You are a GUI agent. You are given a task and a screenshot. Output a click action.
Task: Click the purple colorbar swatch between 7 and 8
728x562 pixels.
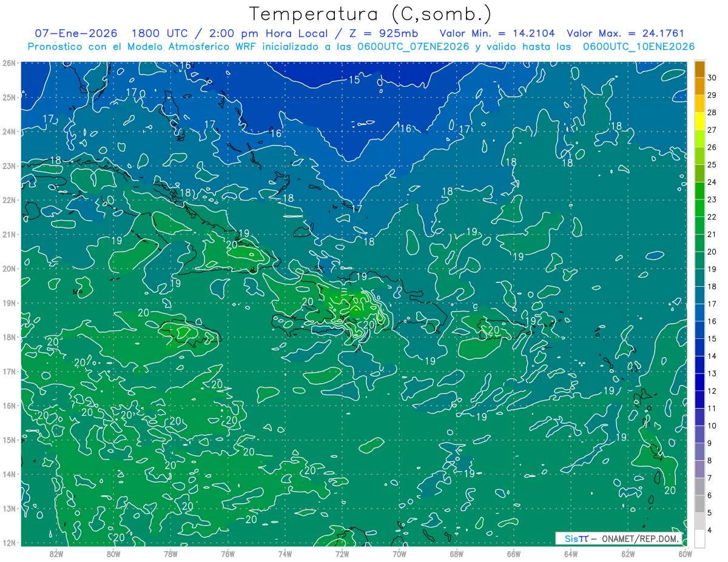tap(699, 469)
